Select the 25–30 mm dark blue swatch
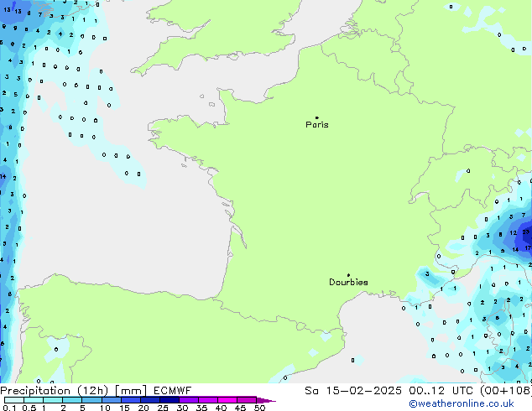This screenshot has height=411, width=532. [170, 400]
